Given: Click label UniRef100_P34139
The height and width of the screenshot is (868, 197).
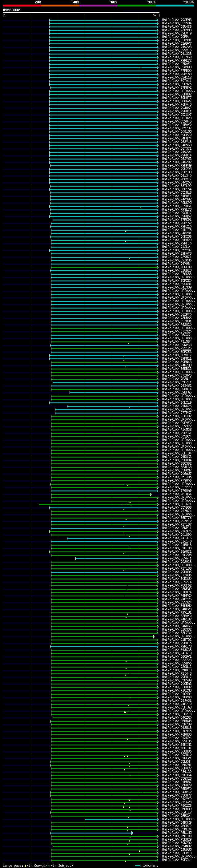Looking at the screenshot, I should click(176, 772).
